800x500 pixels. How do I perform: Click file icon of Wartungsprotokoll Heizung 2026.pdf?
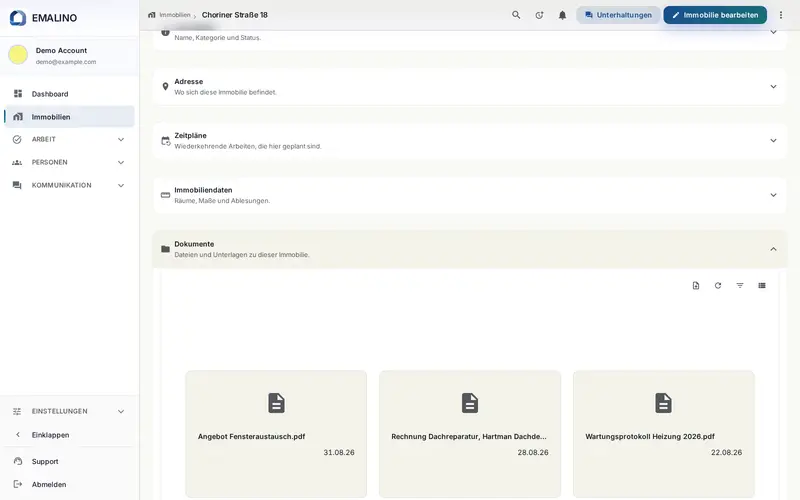point(663,403)
